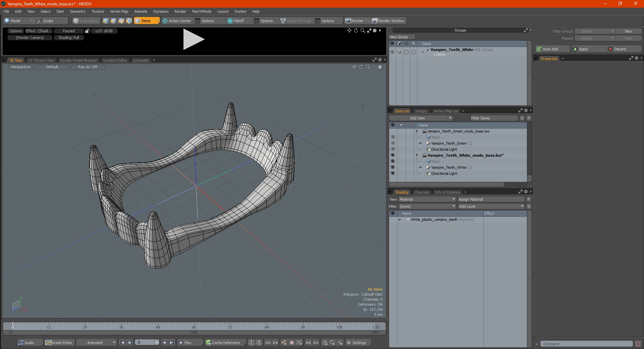
Task: Click the Discard pass button
Action: 624,49
